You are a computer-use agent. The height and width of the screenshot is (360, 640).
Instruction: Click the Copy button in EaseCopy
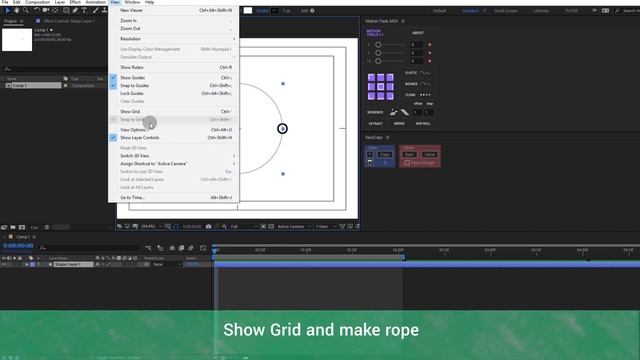pos(384,154)
